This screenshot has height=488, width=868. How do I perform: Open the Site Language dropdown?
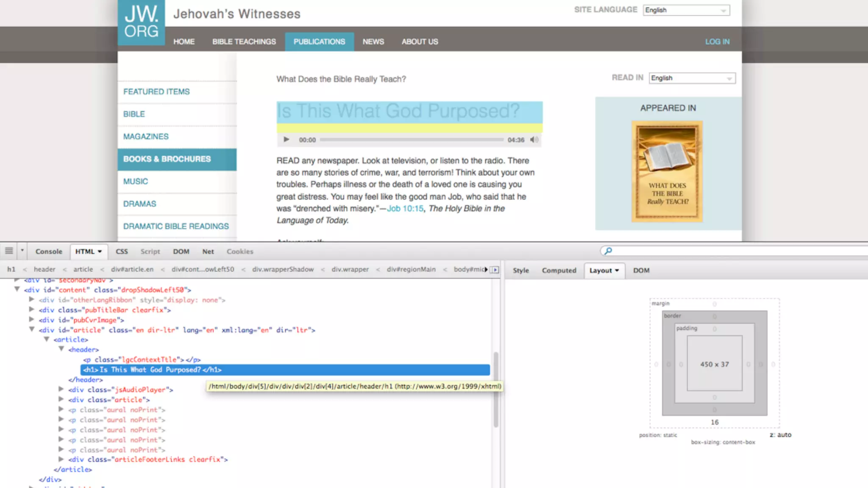(x=686, y=10)
